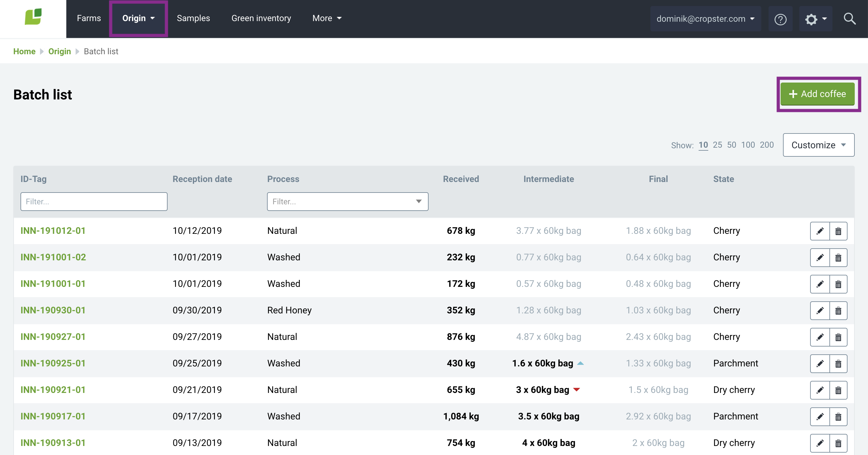The width and height of the screenshot is (868, 455).
Task: Show 200 rows per page
Action: 766,145
